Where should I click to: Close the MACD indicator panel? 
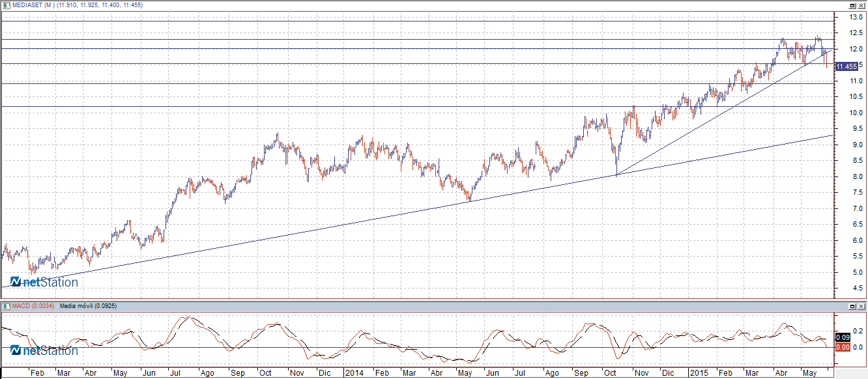point(861,305)
